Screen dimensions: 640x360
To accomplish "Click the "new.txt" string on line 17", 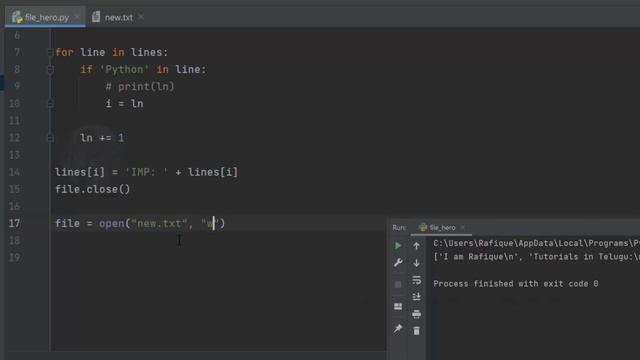I will (x=159, y=224).
